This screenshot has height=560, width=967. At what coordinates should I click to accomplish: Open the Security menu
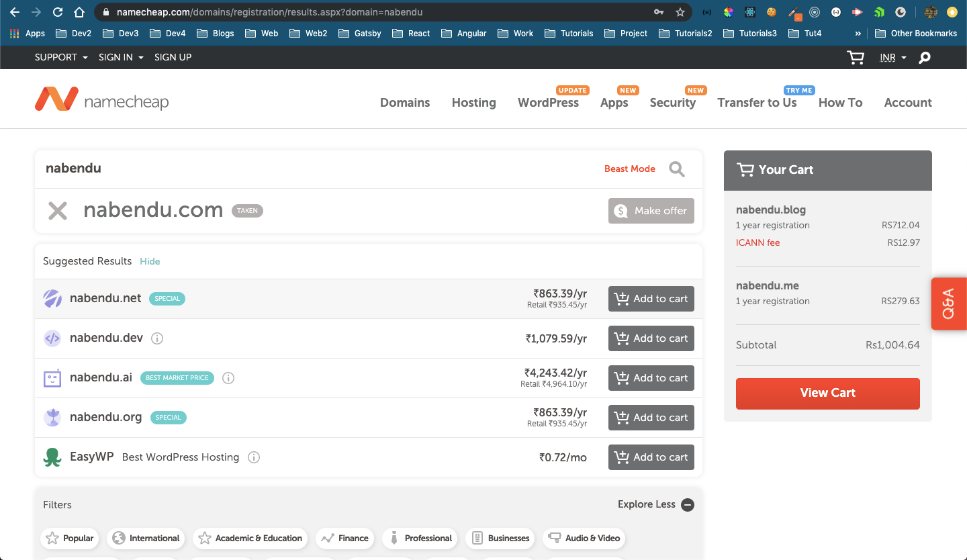tap(673, 103)
